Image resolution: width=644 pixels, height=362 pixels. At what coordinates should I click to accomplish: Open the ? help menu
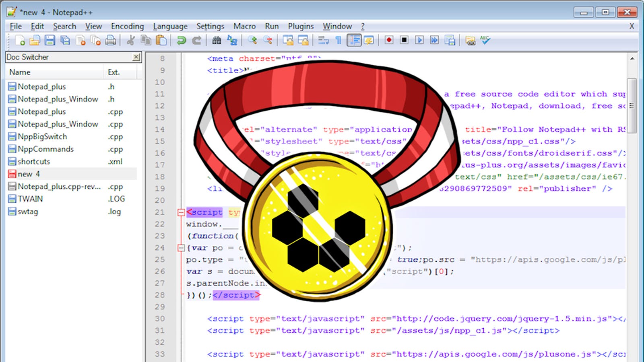363,26
